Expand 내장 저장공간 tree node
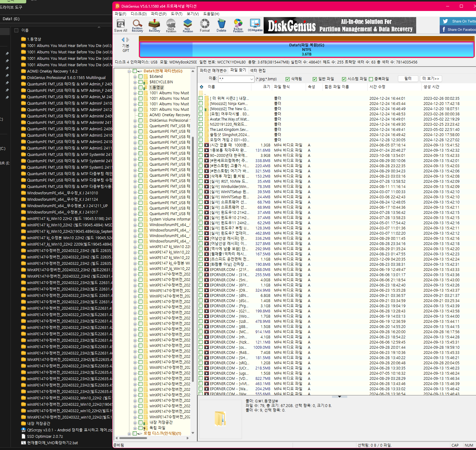The image size is (476, 450). click(135, 423)
